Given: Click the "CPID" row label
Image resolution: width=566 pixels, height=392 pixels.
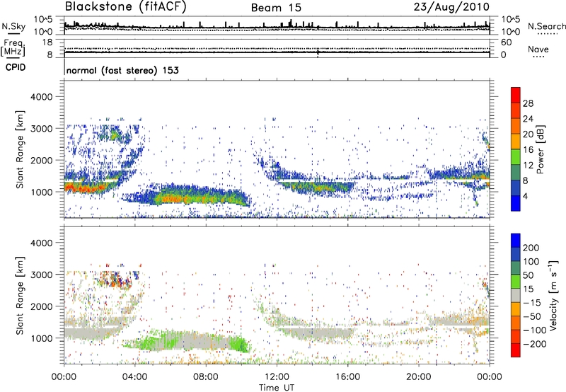Looking at the screenshot, I should tap(16, 67).
